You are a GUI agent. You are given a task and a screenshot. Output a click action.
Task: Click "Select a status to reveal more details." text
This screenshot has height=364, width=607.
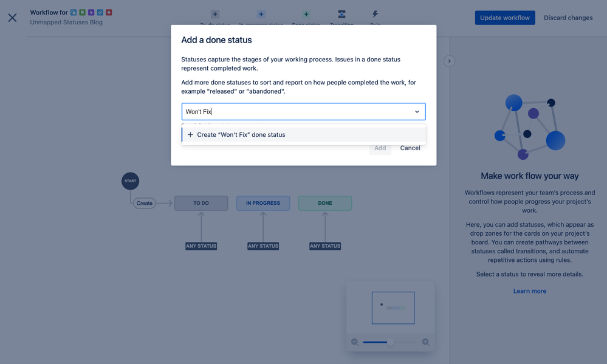tap(530, 274)
